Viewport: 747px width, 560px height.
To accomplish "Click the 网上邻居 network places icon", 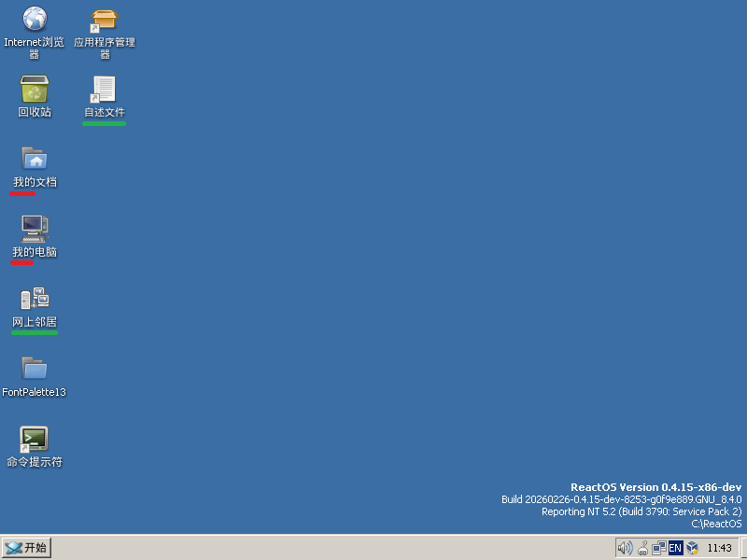I will [35, 299].
